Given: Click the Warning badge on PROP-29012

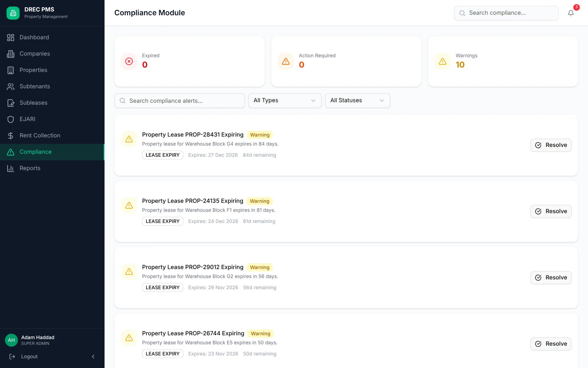Looking at the screenshot, I should tap(260, 267).
